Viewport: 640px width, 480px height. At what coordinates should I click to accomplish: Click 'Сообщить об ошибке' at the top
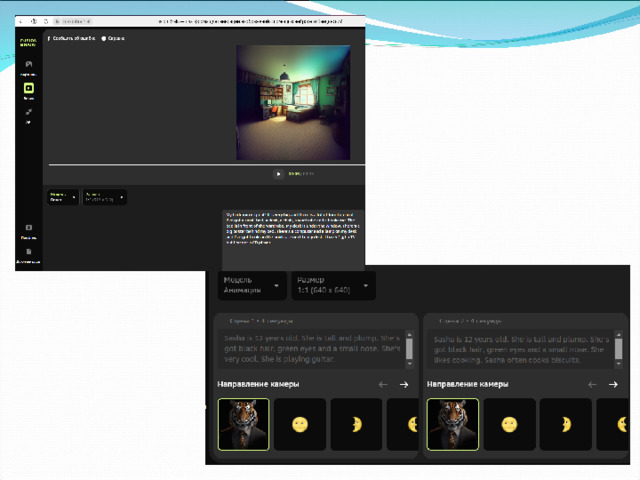tap(71, 38)
